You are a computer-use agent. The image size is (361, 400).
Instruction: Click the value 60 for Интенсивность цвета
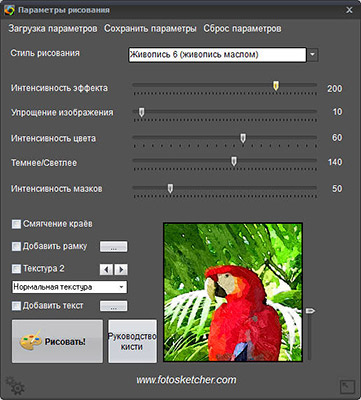pos(337,138)
